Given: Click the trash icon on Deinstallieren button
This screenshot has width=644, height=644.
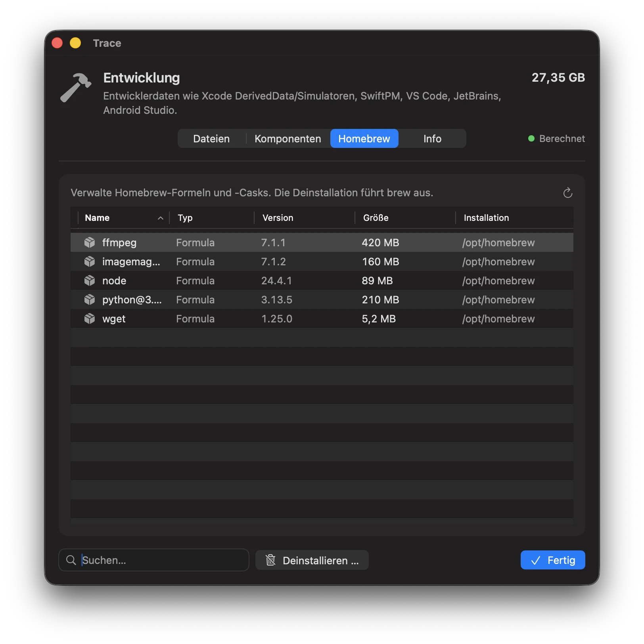Looking at the screenshot, I should [270, 560].
